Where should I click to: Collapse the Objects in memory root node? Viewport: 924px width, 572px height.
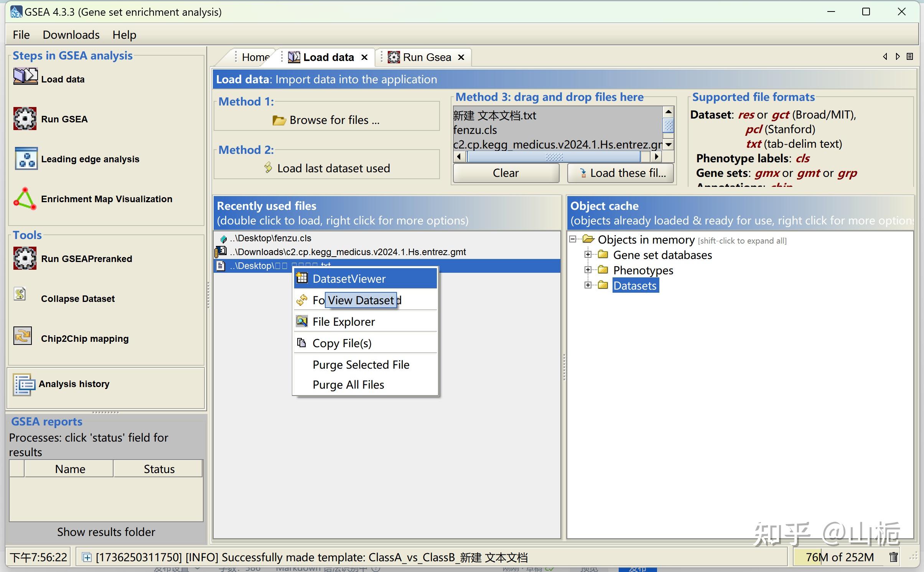pos(573,239)
